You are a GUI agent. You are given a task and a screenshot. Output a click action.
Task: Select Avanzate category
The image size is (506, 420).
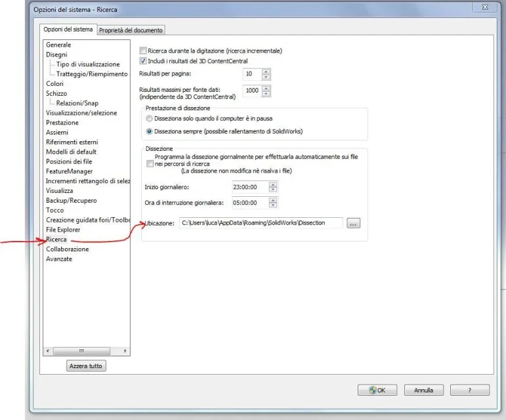[x=59, y=259]
